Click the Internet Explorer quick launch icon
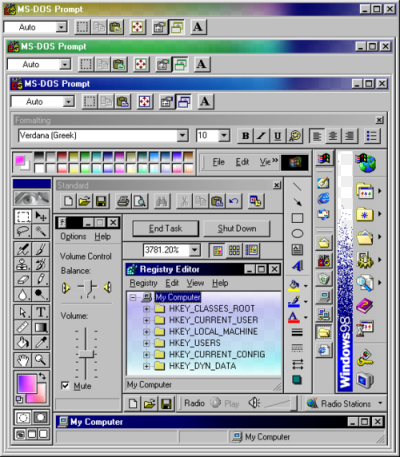The image size is (400, 457). coord(323,199)
